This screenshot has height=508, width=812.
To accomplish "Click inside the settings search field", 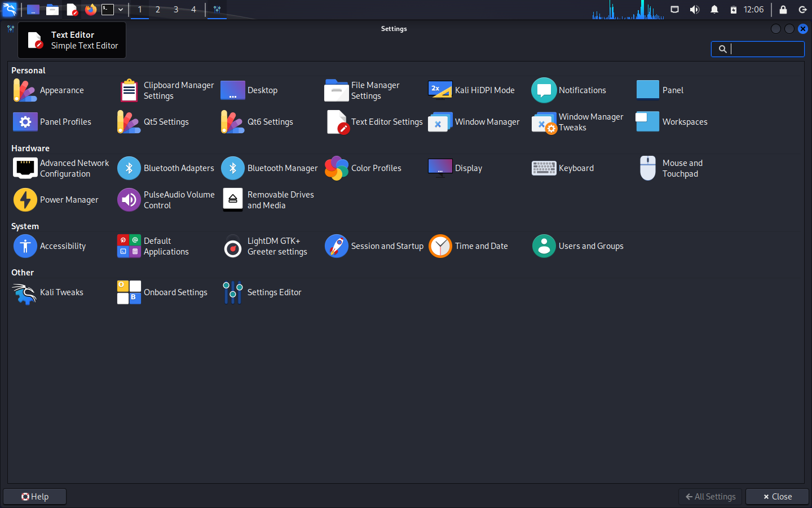I will click(x=761, y=49).
